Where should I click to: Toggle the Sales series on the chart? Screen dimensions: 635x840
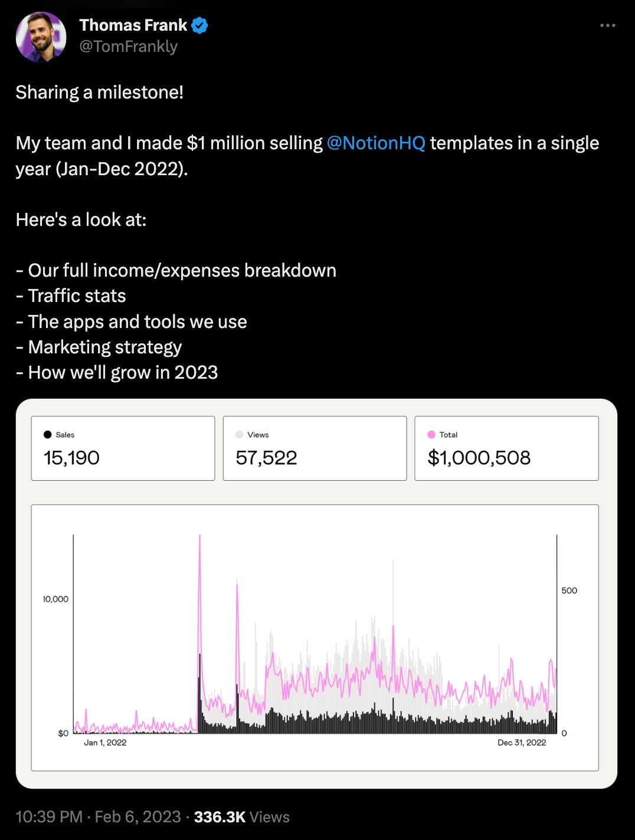(x=47, y=434)
